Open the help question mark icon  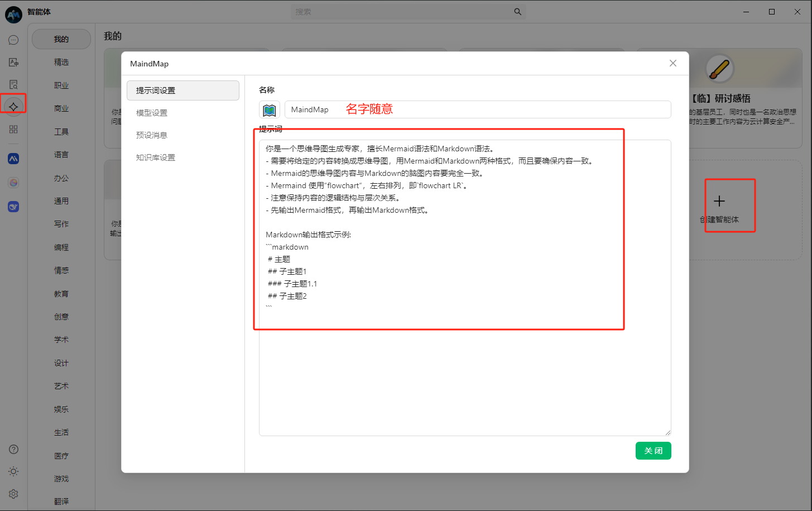[13, 450]
